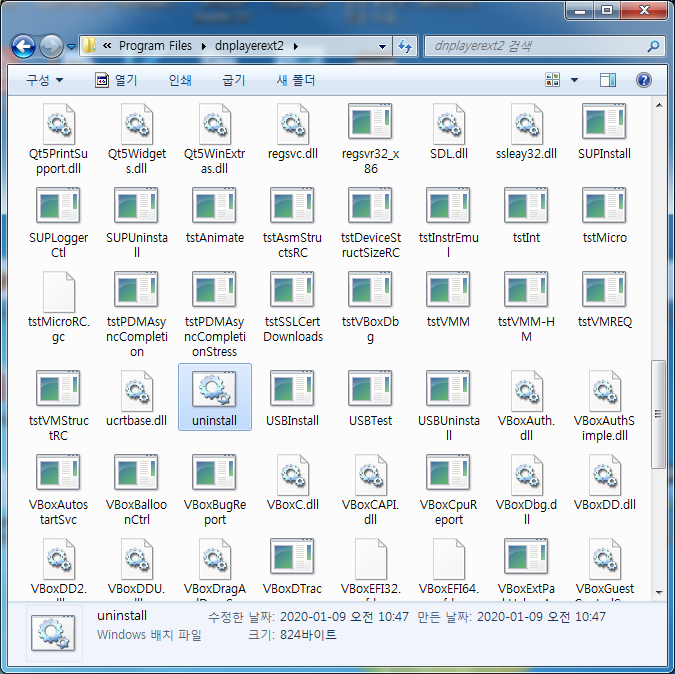Select the VBoxDD.dll file
The height and width of the screenshot is (674, 675).
(x=604, y=482)
